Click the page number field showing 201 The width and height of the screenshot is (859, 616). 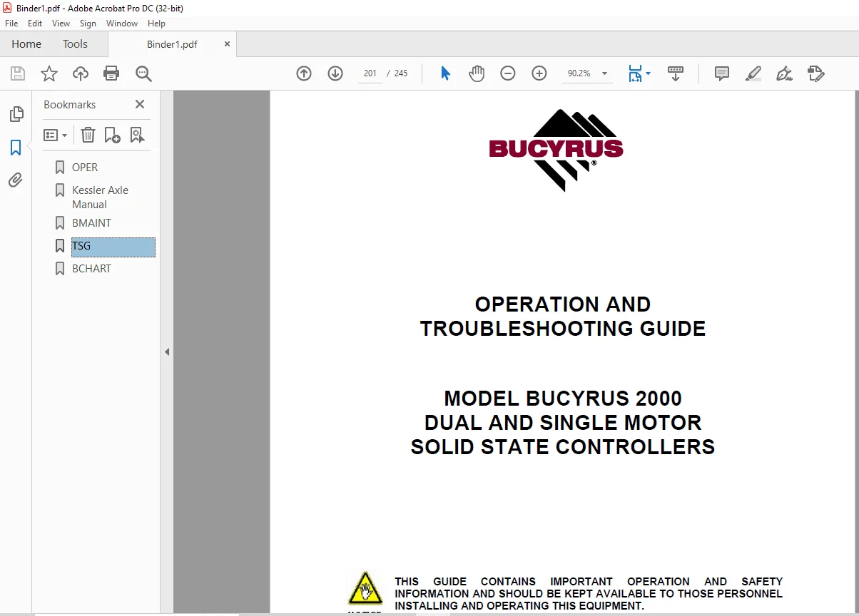[x=370, y=73]
